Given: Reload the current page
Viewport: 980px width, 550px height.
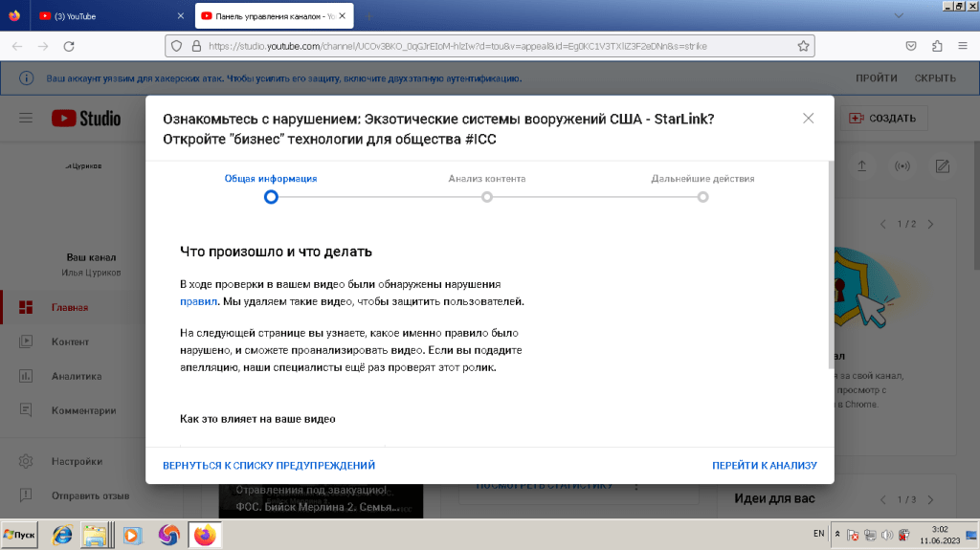Looking at the screenshot, I should 68,46.
